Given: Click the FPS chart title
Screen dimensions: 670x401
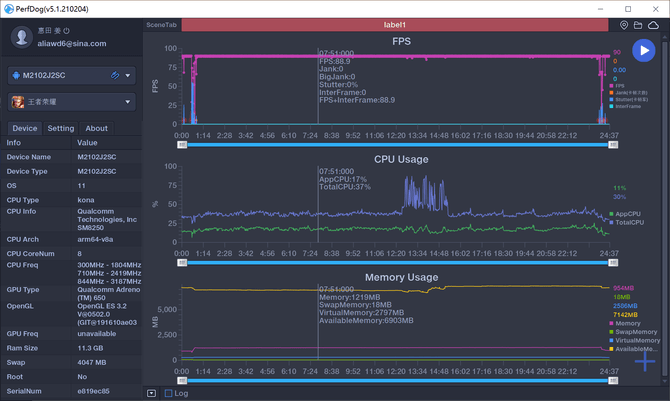Looking at the screenshot, I should coord(402,41).
